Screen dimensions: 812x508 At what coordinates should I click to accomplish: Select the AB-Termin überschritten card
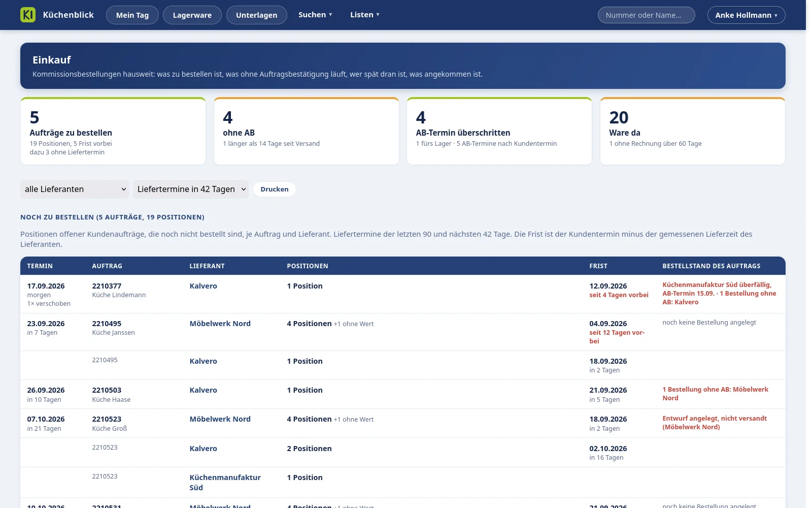point(499,131)
